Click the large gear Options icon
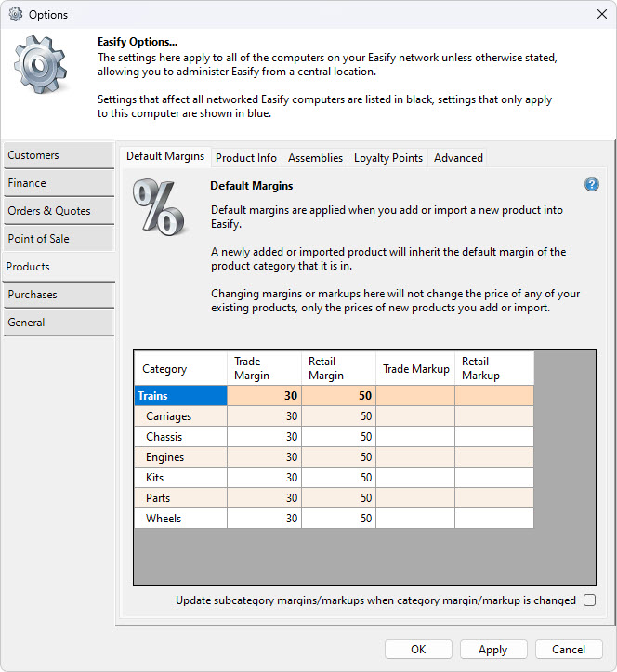617x672 pixels. click(42, 71)
